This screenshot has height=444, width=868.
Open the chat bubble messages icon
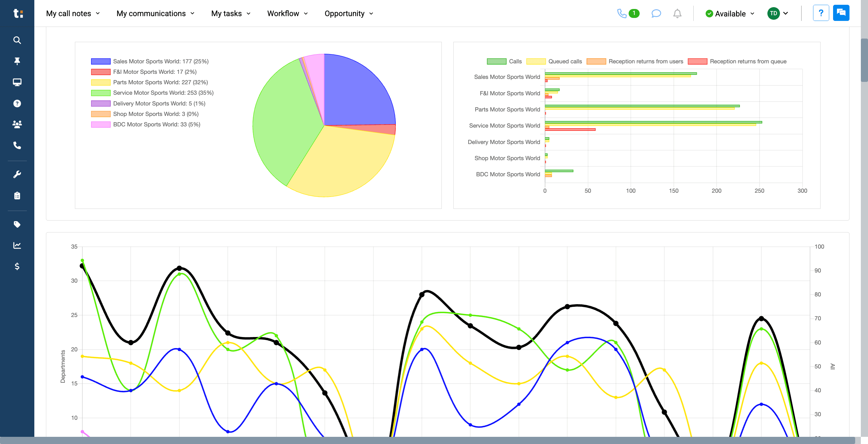tap(656, 13)
